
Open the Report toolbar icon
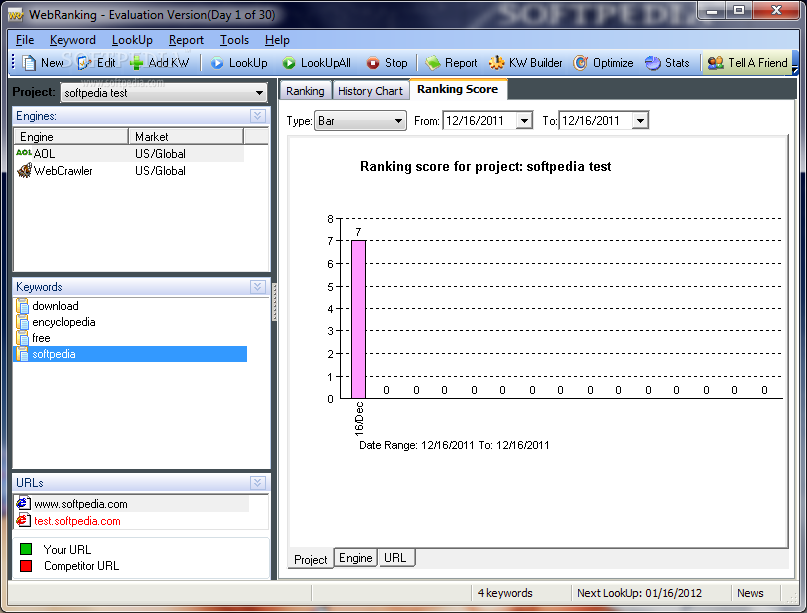[x=433, y=63]
